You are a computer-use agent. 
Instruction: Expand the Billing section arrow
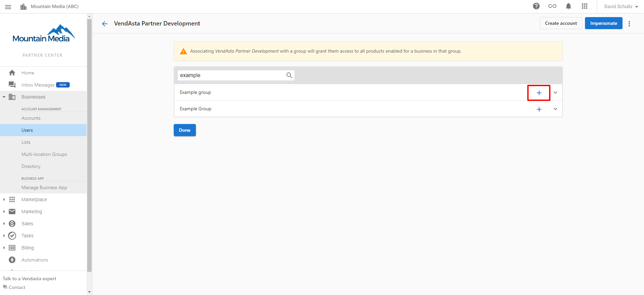click(4, 248)
